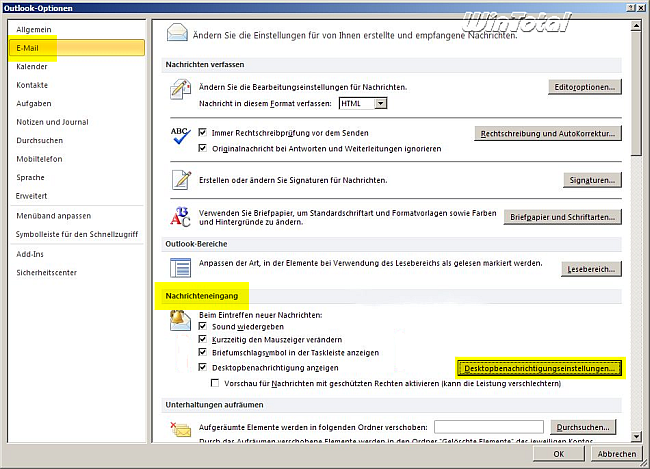This screenshot has height=469, width=650.
Task: Open the HTML message format dropdown
Action: [381, 103]
